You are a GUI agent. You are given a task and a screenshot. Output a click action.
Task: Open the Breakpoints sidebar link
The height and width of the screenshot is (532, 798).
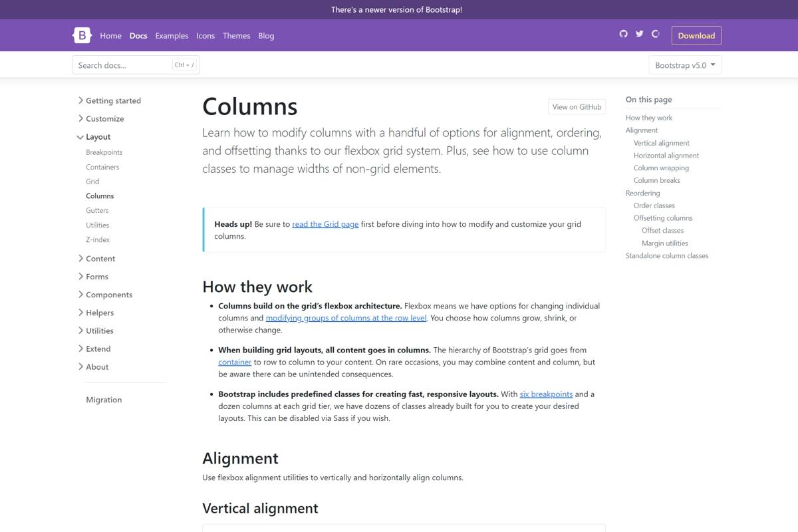[104, 152]
